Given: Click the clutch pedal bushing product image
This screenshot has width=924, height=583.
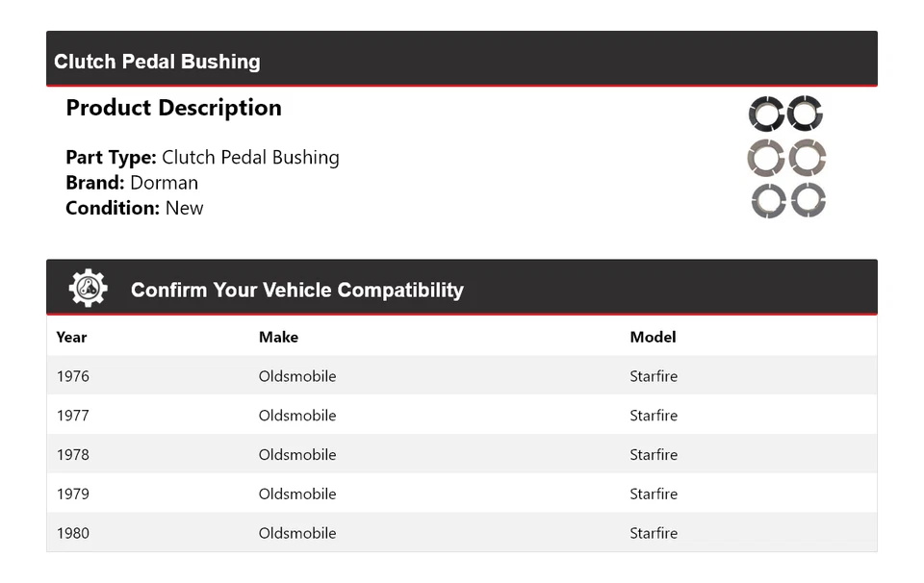Looking at the screenshot, I should coord(786,157).
